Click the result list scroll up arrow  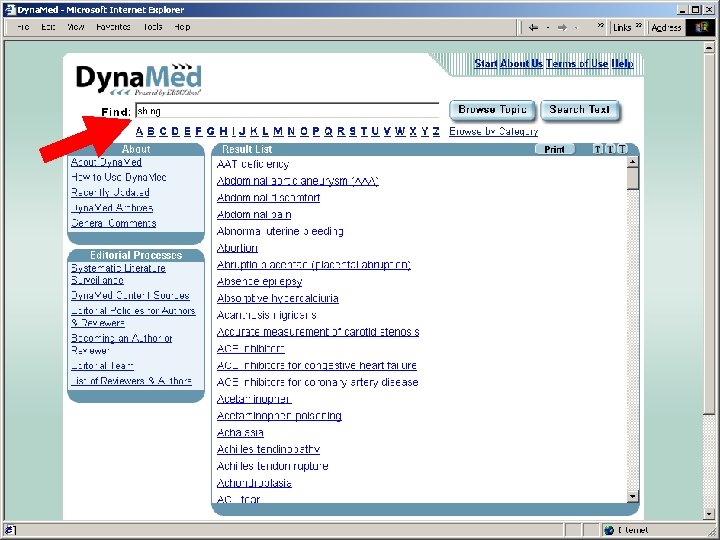tap(633, 162)
